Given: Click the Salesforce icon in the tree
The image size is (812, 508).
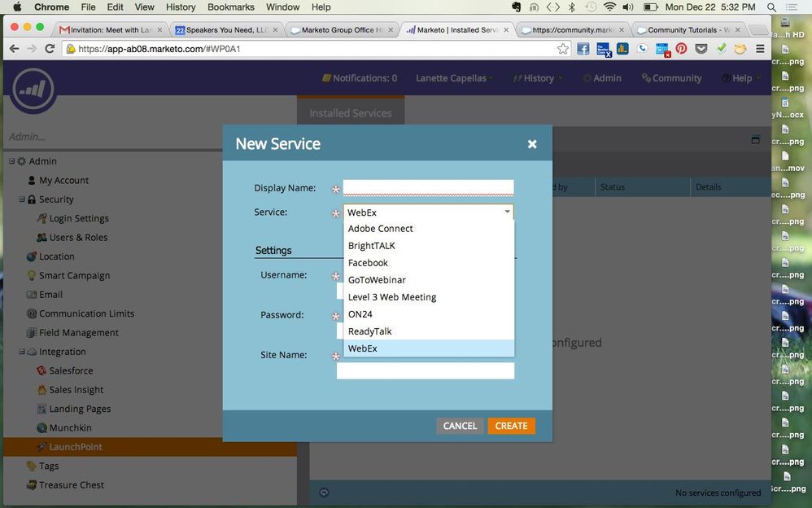Looking at the screenshot, I should click(x=41, y=370).
